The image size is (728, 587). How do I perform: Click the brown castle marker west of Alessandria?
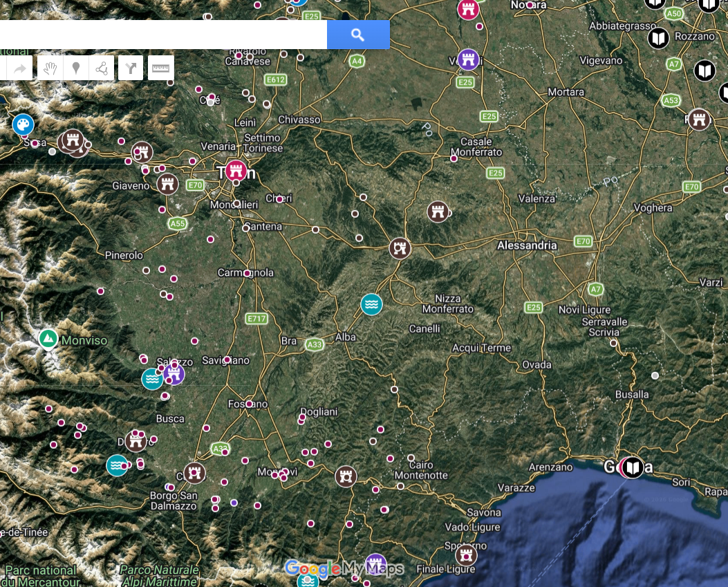[x=400, y=248]
